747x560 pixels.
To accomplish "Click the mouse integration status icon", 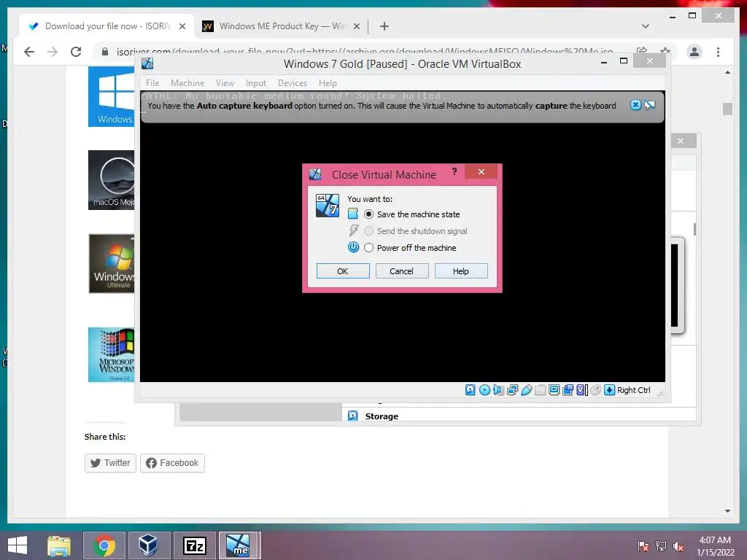I will pyautogui.click(x=595, y=390).
